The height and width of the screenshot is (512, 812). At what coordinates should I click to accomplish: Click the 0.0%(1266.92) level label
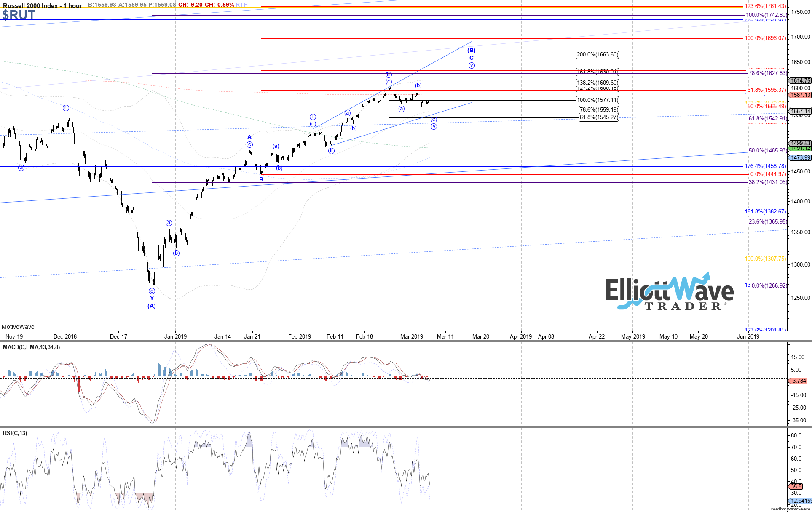tap(769, 285)
